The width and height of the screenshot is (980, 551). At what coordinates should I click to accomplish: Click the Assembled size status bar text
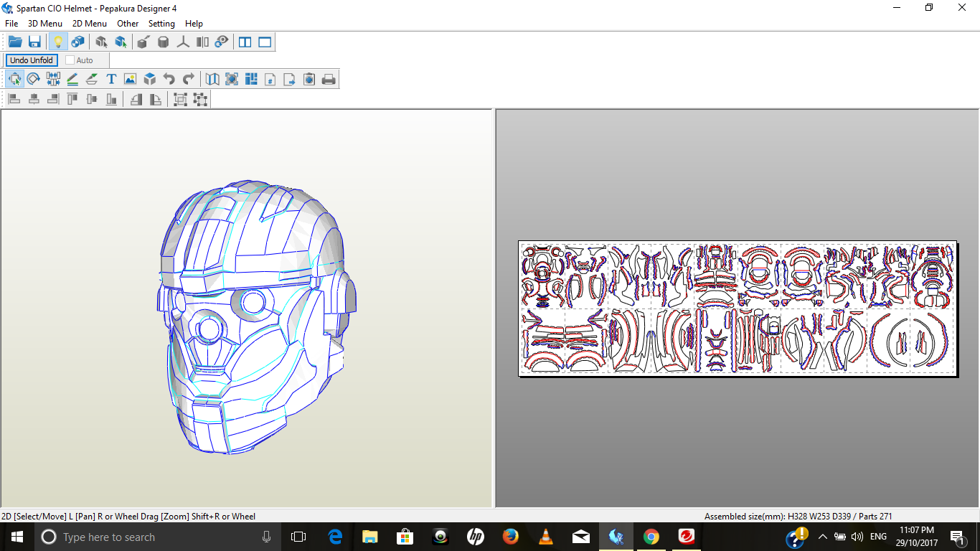[x=798, y=516]
